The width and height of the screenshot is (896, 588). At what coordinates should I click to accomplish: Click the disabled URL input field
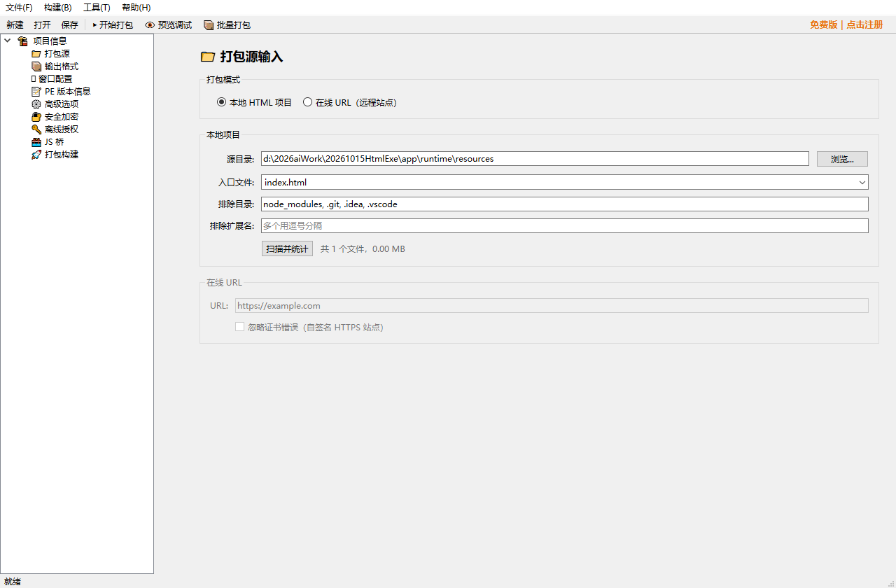point(552,306)
